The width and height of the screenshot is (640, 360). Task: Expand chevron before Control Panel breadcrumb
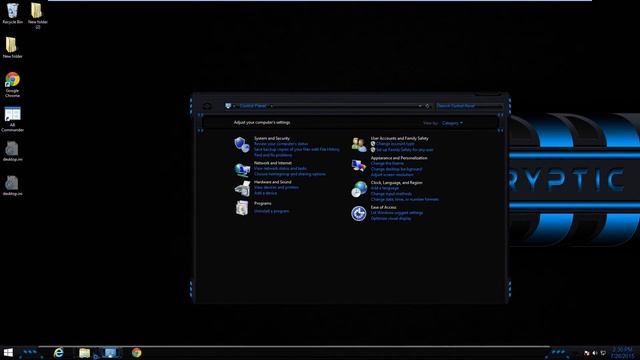pyautogui.click(x=234, y=106)
